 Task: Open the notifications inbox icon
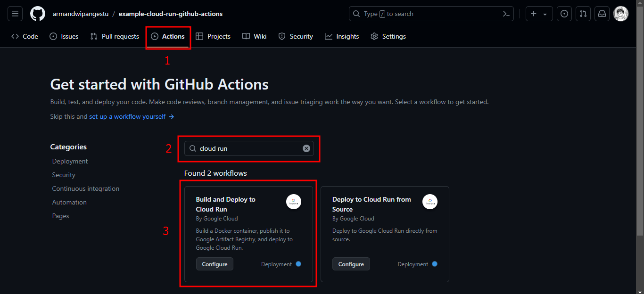[x=602, y=13]
